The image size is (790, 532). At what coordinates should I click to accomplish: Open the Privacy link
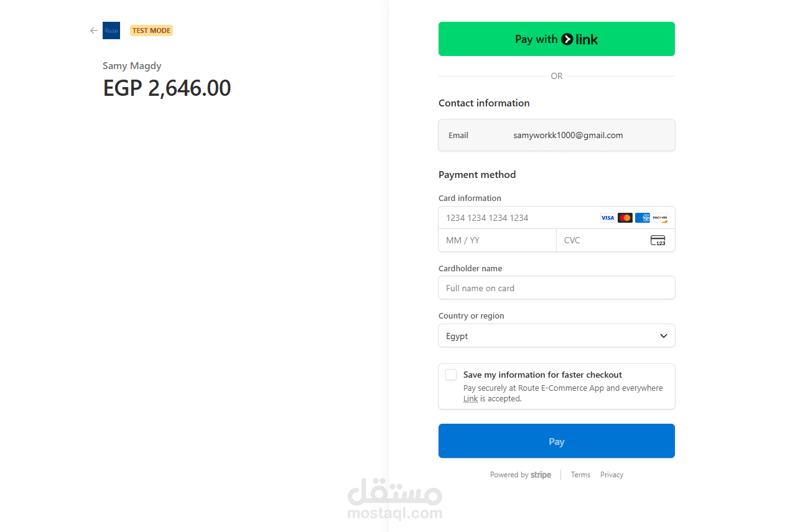tap(611, 475)
